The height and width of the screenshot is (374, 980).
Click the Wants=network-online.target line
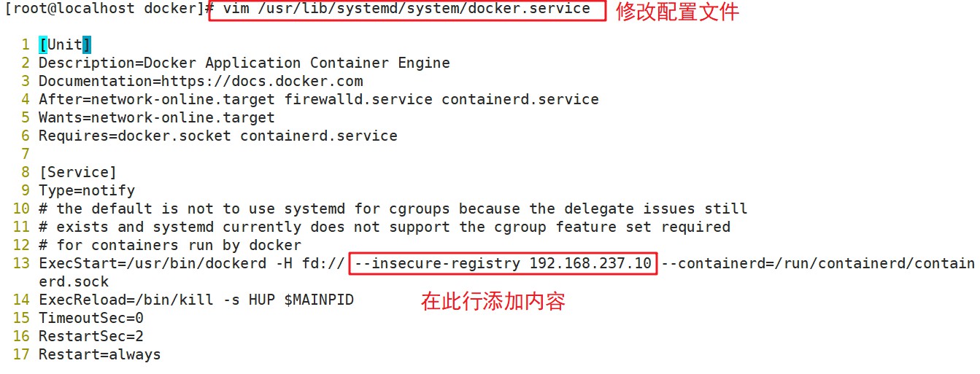pos(156,117)
